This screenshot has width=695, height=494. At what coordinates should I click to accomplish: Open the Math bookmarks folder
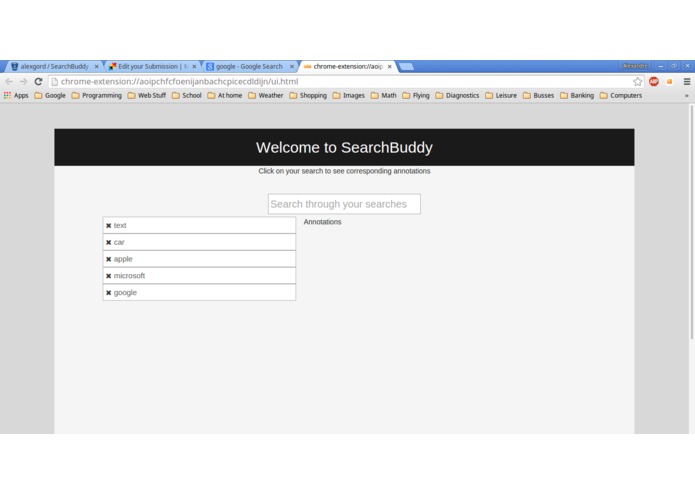[383, 95]
